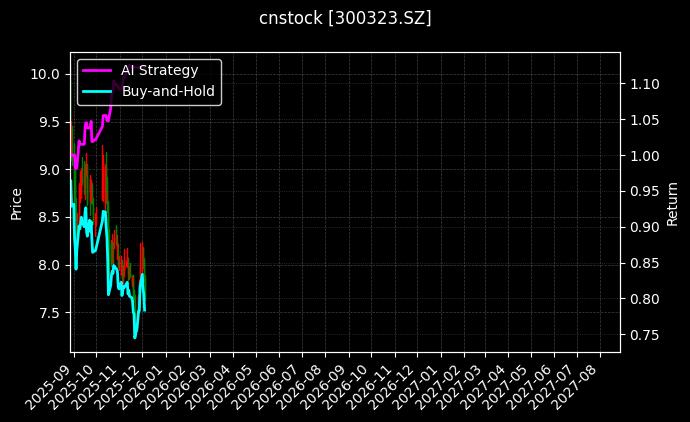The width and height of the screenshot is (690, 422).
Task: Click the cyan Buy-and-Hold legend line
Action: 98,90
